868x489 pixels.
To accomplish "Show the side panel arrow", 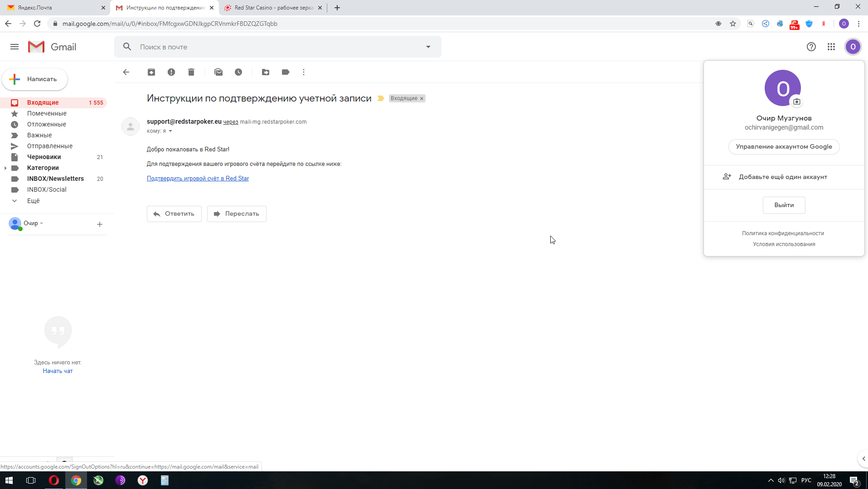I will (863, 459).
